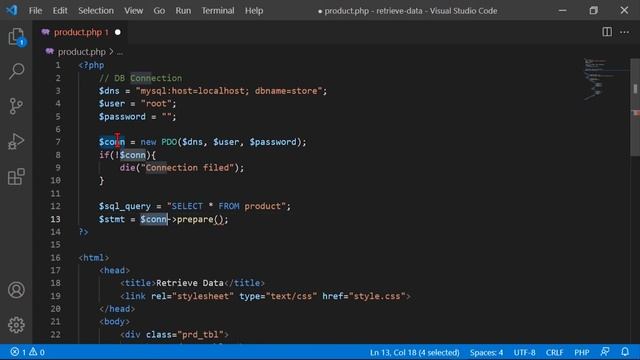Open the Selection menu
640x360 pixels.
(x=96, y=11)
